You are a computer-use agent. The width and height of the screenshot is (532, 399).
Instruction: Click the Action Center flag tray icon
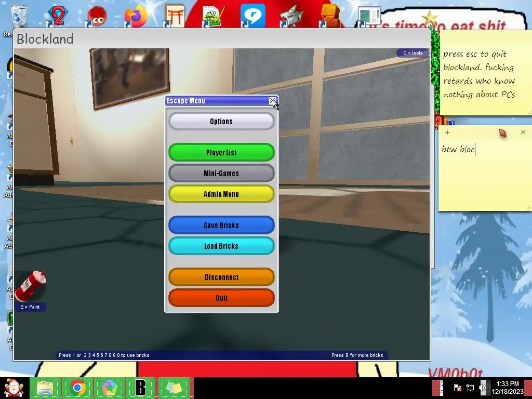click(457, 388)
